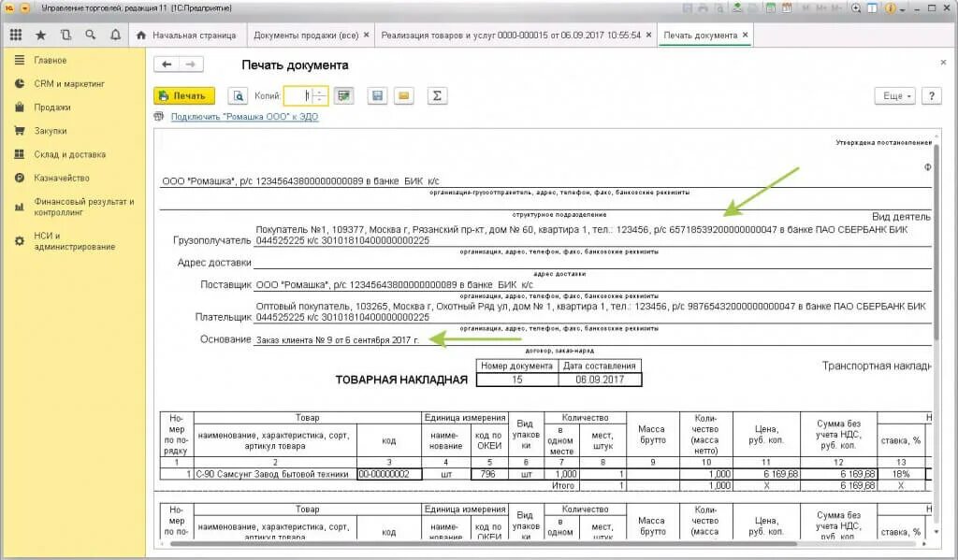Click the Плательщик label
The image size is (958, 560).
click(223, 317)
